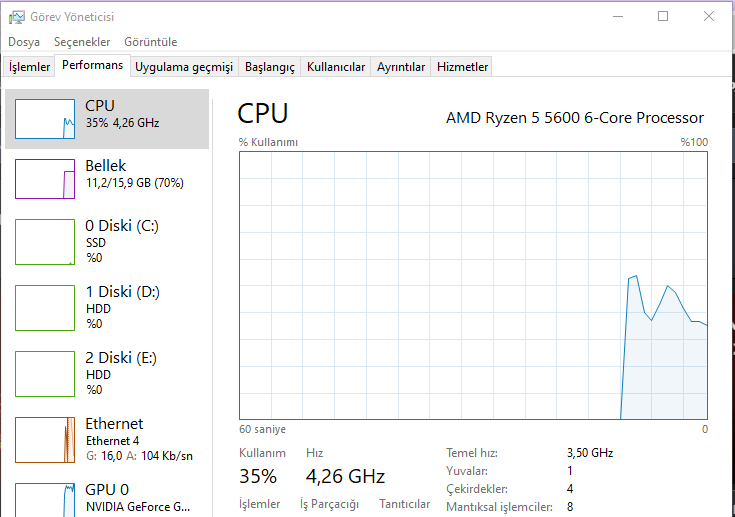Switch to the Ayrıntılar tab
The height and width of the screenshot is (517, 735).
point(401,67)
